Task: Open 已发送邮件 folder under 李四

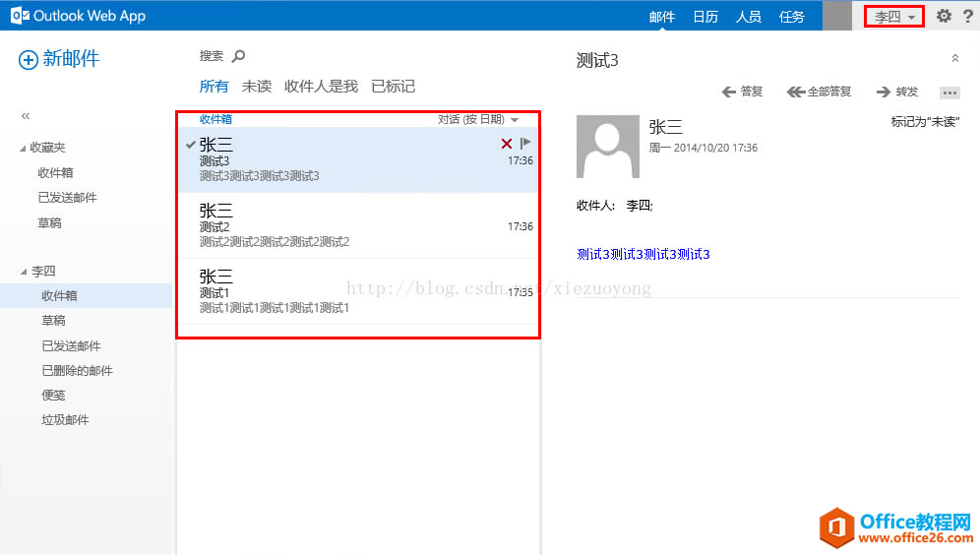Action: (71, 345)
